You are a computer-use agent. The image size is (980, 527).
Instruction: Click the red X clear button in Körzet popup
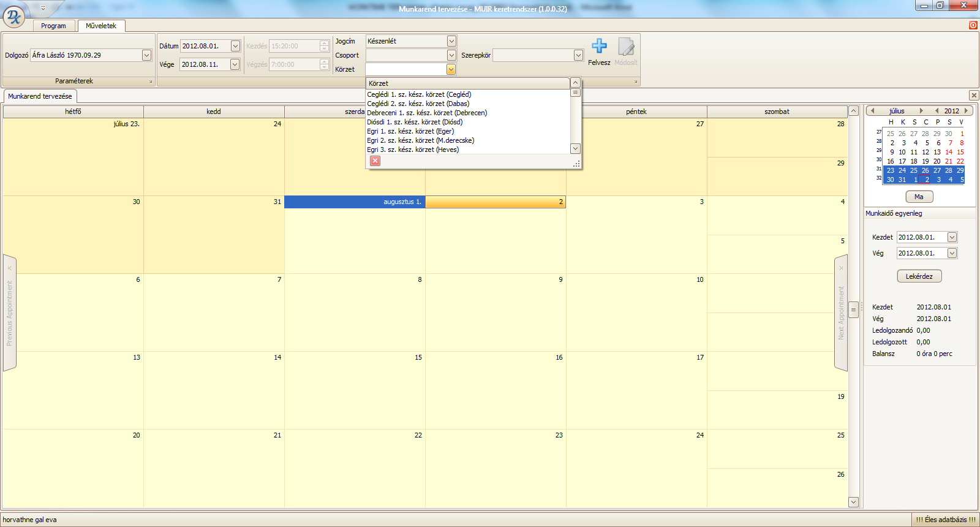pyautogui.click(x=375, y=161)
